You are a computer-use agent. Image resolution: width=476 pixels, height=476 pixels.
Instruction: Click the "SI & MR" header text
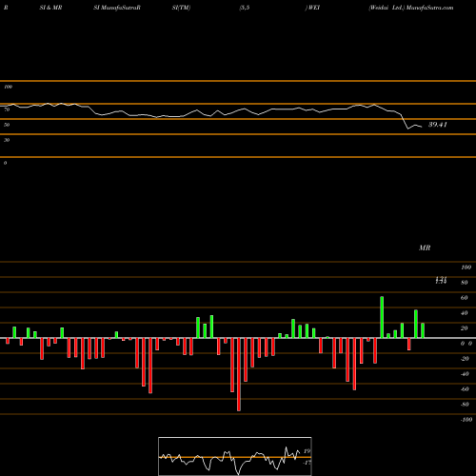pos(50,8)
